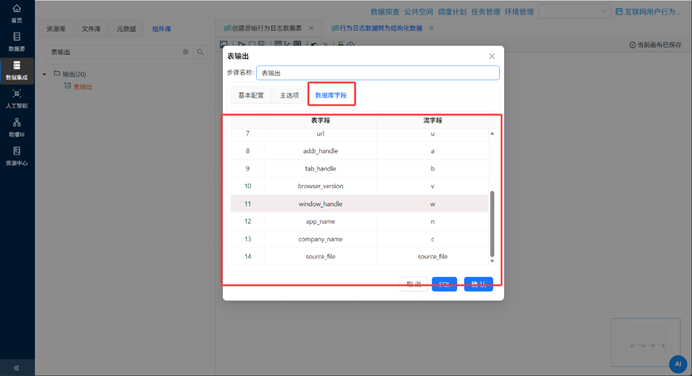Open the sidebar item with hierarchy icon
692x376 pixels.
click(x=17, y=127)
